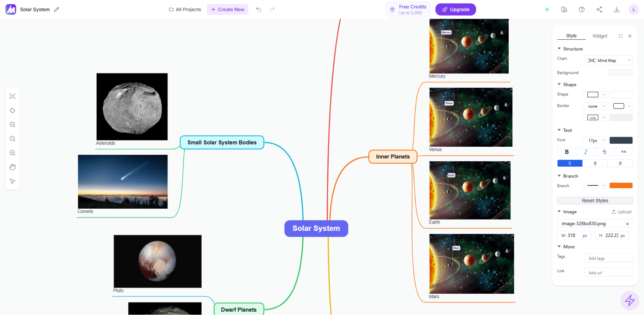Screen dimensions: 644x315
Task: Click the fit-to-screen icon in left toolbar
Action: pos(13,97)
